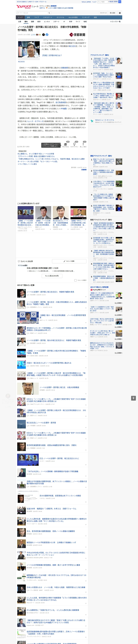Open the 【写真】文学賞の有力は？ link
This screenshot has height=644, width=138.
click(52, 55)
